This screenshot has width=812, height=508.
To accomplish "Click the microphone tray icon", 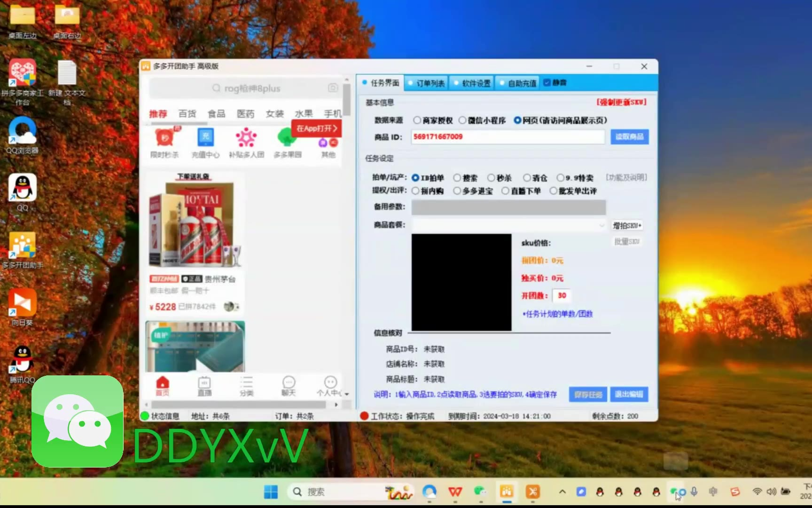I will [x=694, y=492].
